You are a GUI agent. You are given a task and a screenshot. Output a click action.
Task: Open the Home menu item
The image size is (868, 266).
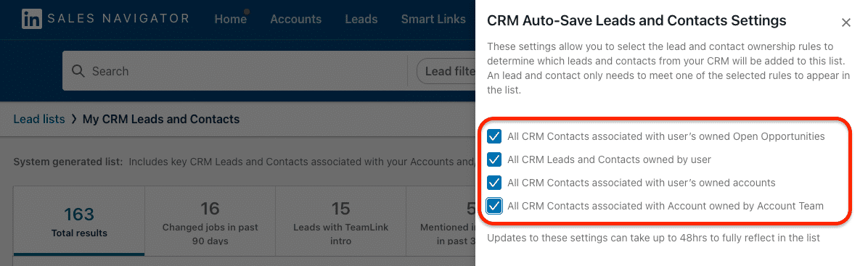230,20
